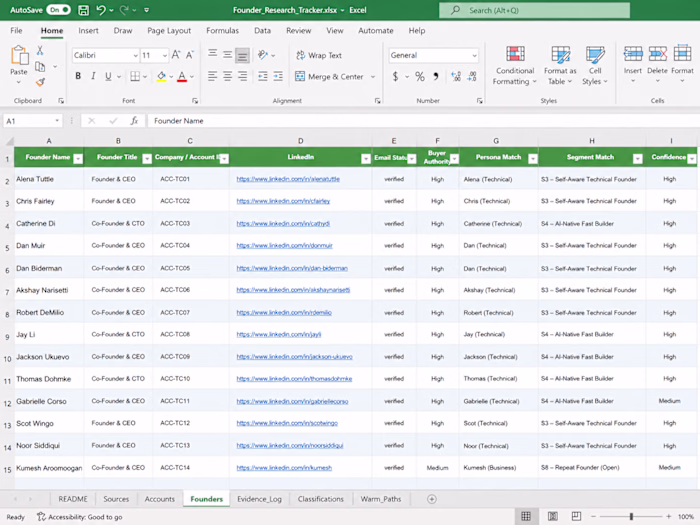Open the Accounts sheet tab
The width and height of the screenshot is (700, 525).
(x=159, y=499)
